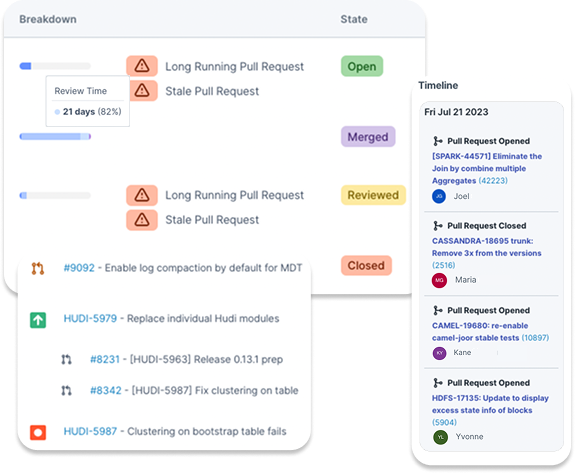This screenshot has height=474, width=576.
Task: Click branch icon beside CAMEL-19680 Pull Request Opened
Action: 438,310
